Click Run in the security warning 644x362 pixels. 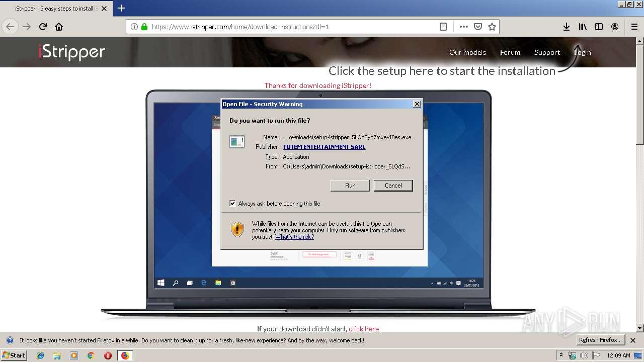pos(350,186)
